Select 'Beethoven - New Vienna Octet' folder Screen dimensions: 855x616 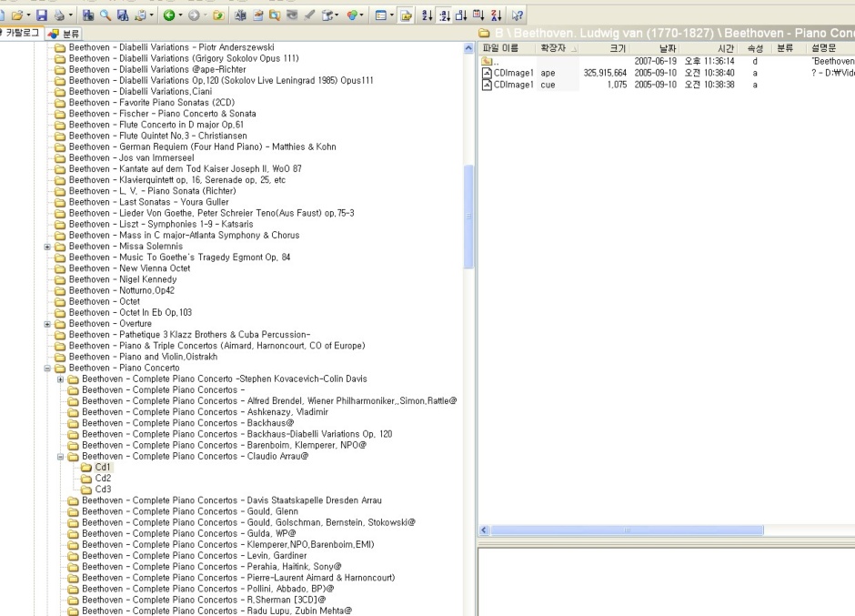click(x=129, y=268)
